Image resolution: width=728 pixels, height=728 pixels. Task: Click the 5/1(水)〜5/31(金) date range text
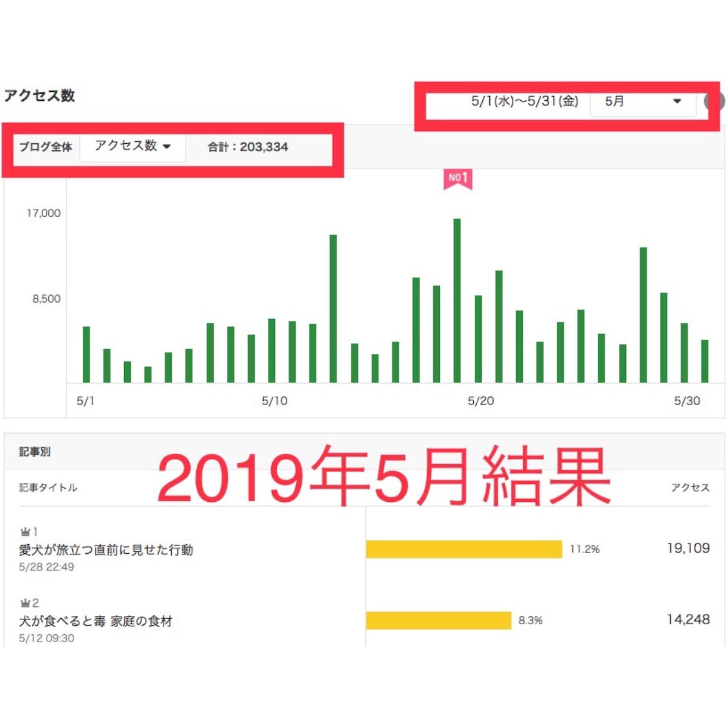(525, 101)
